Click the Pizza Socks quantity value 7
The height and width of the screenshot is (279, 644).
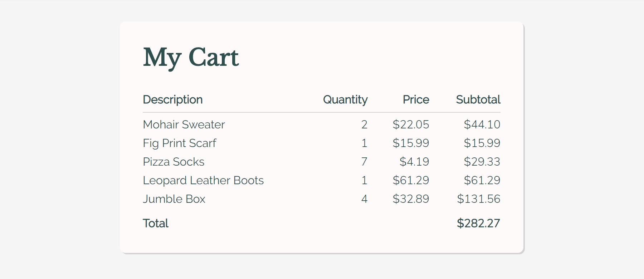click(364, 162)
